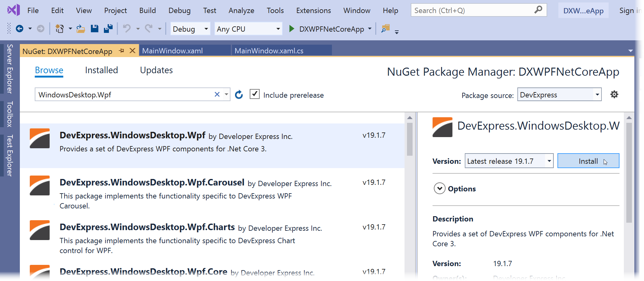This screenshot has height=281, width=644.
Task: Click the Navigate Backward arrow icon
Action: tap(20, 29)
